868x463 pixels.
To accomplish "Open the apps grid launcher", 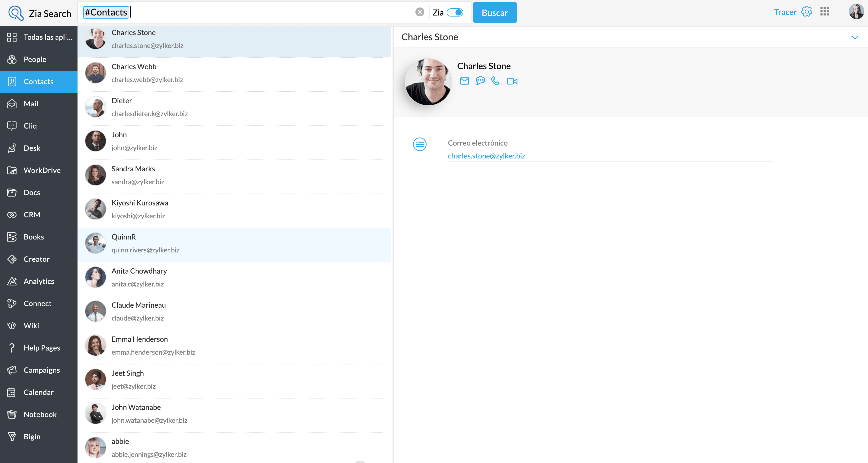I will coord(825,12).
